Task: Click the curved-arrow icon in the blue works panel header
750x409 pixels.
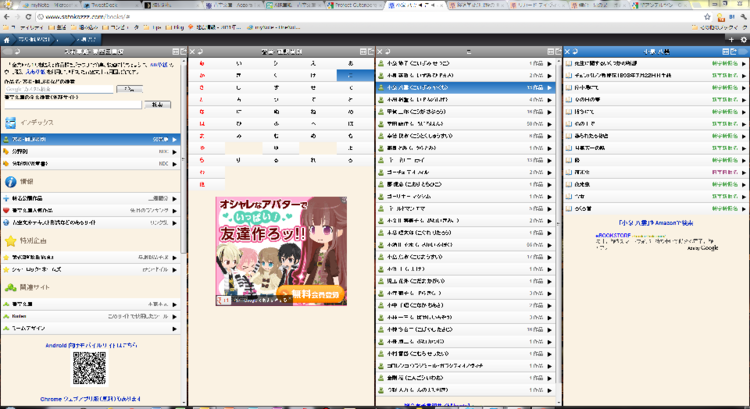Action: 575,51
